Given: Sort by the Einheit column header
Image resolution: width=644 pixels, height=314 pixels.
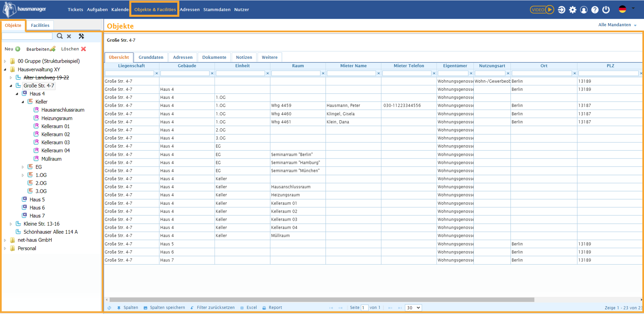Looking at the screenshot, I should tap(242, 66).
